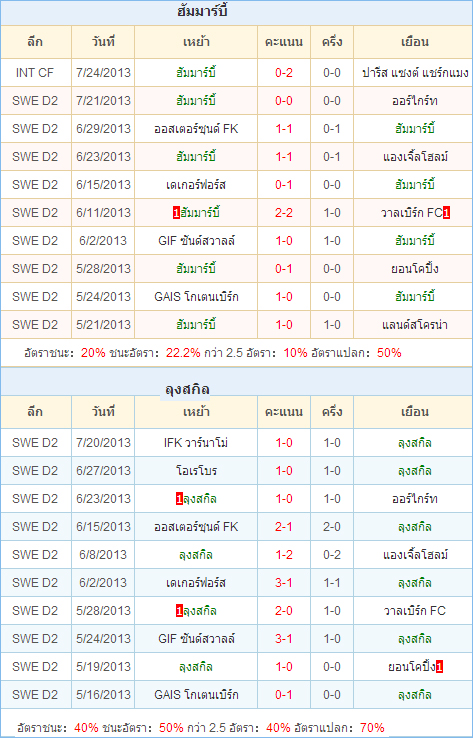Click the ครึ่ง header in ลุงสกิล table

(x=332, y=412)
